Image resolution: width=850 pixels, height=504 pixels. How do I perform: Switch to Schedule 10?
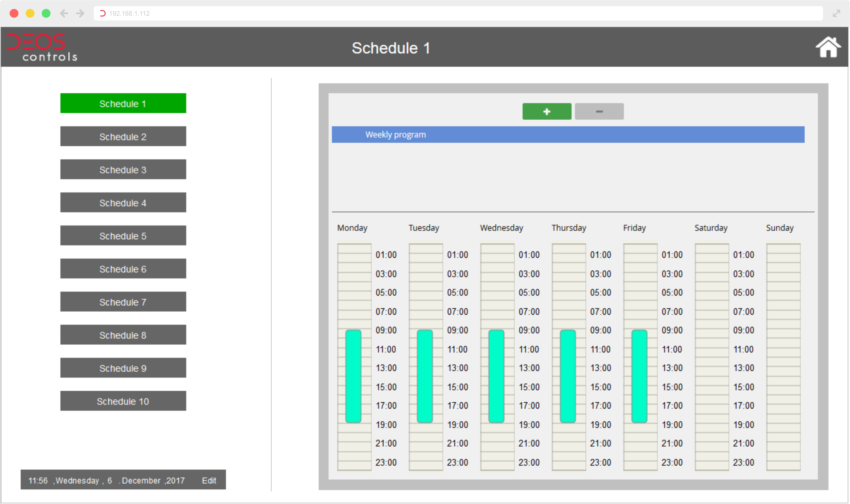123,401
